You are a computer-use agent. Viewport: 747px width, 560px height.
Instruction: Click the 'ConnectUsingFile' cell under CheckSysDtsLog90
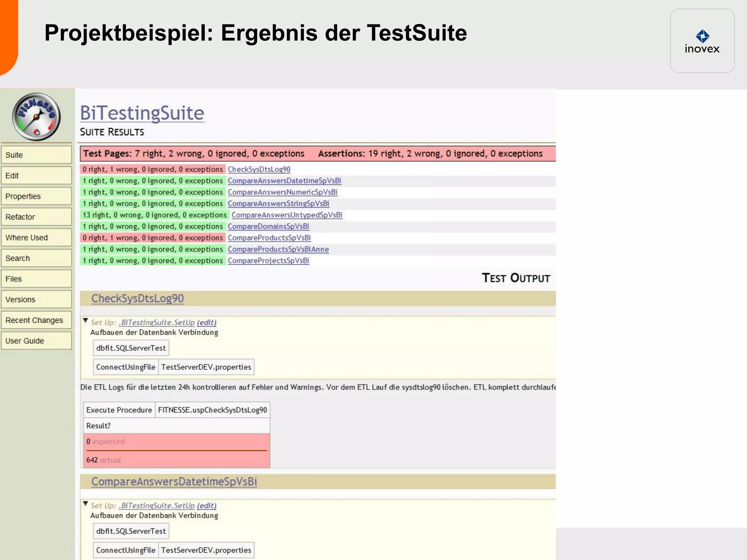coord(126,367)
